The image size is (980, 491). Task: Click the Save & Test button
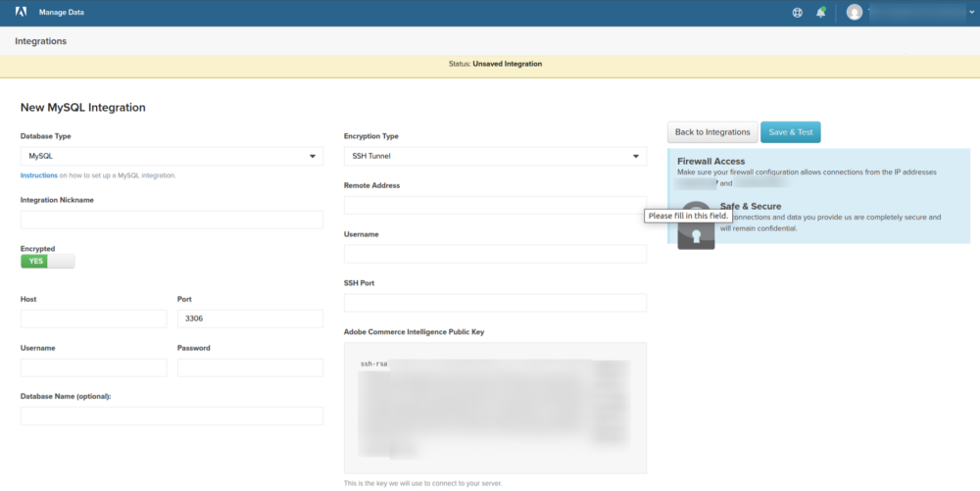point(791,132)
